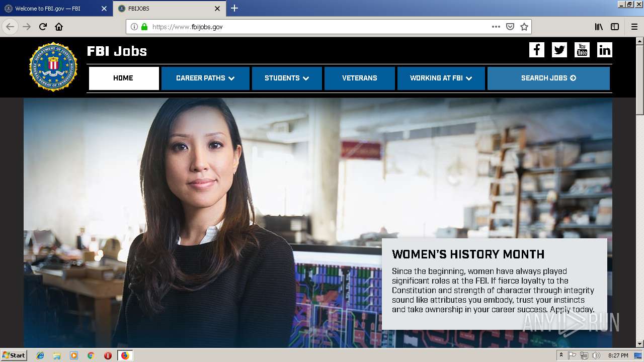Reload the current page
The height and width of the screenshot is (362, 644).
tap(43, 27)
